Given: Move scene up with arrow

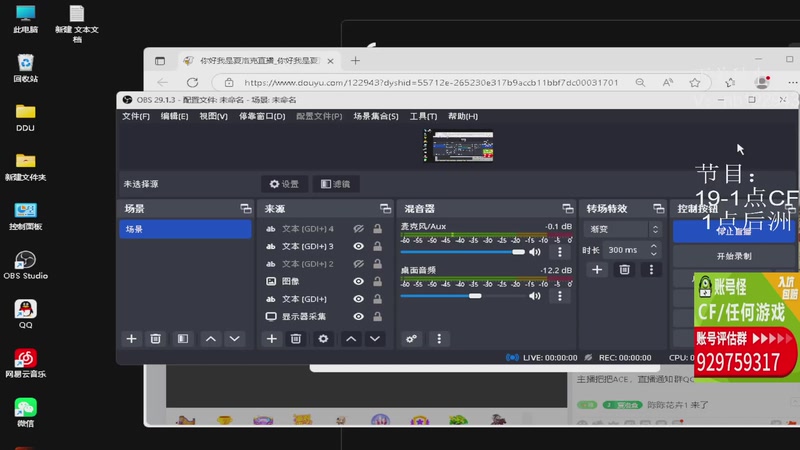Looking at the screenshot, I should pyautogui.click(x=211, y=339).
